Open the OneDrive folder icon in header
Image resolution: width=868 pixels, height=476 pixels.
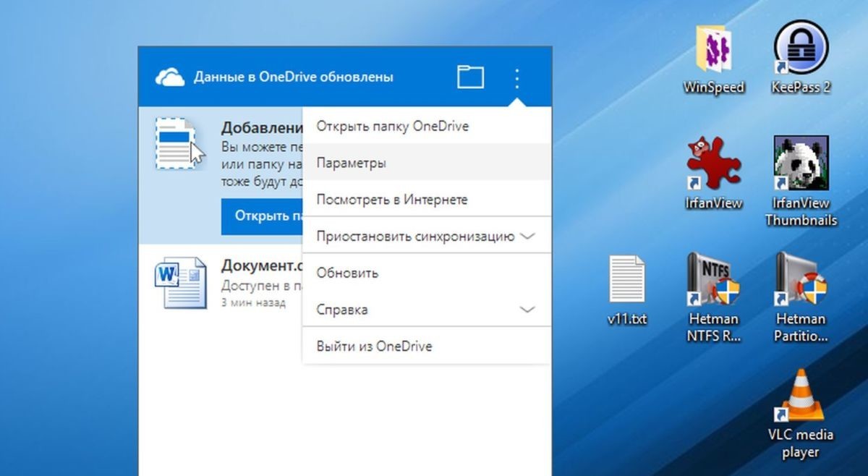(x=470, y=77)
